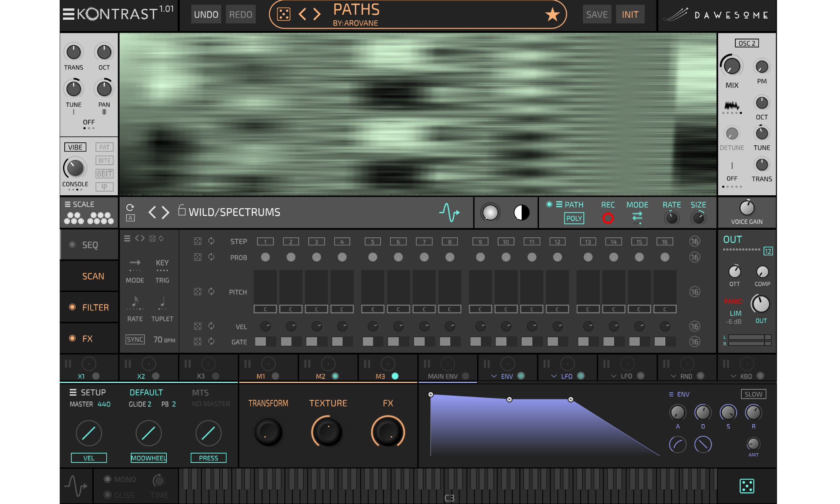Click the preset randomize dice icon
This screenshot has height=504, width=840.
coord(283,15)
